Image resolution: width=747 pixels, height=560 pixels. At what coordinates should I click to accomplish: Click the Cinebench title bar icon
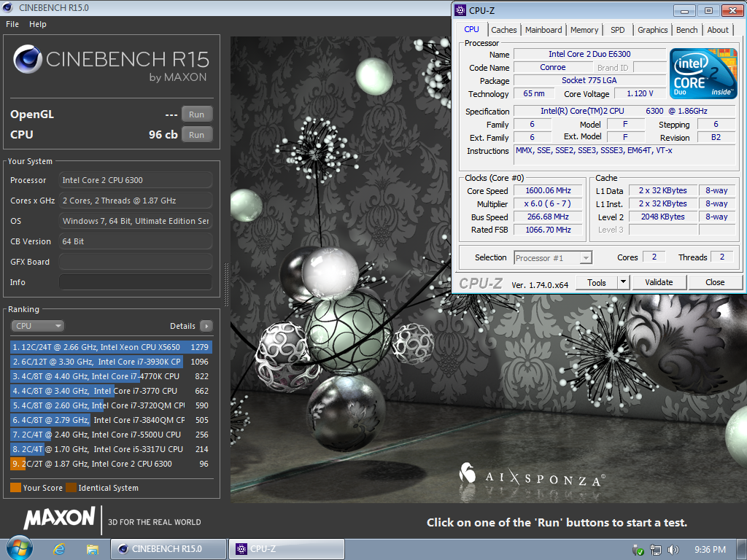(x=7, y=7)
